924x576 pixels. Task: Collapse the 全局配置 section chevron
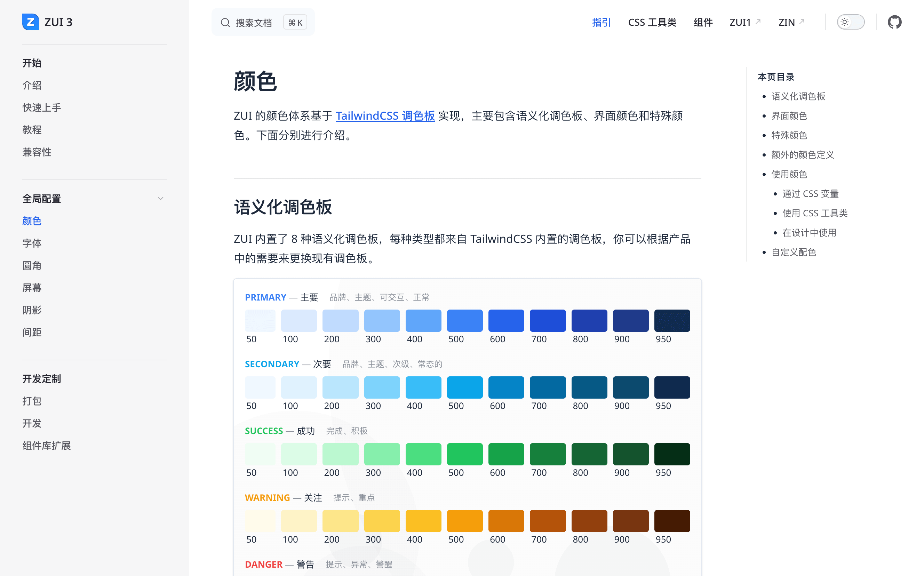(x=160, y=199)
